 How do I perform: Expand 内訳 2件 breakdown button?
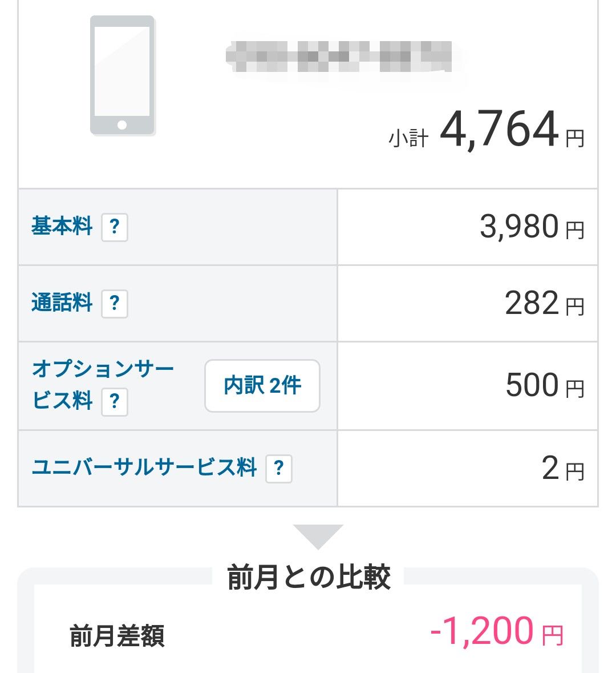262,385
